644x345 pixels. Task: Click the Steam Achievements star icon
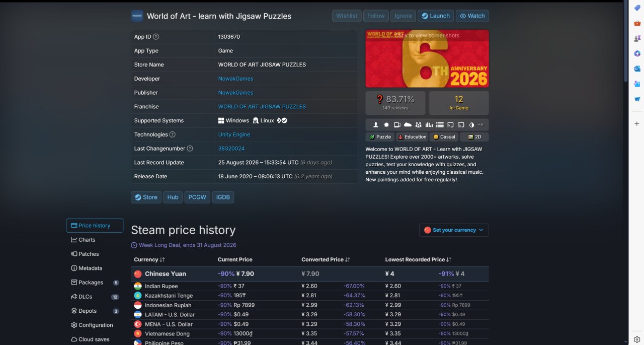tap(386, 124)
